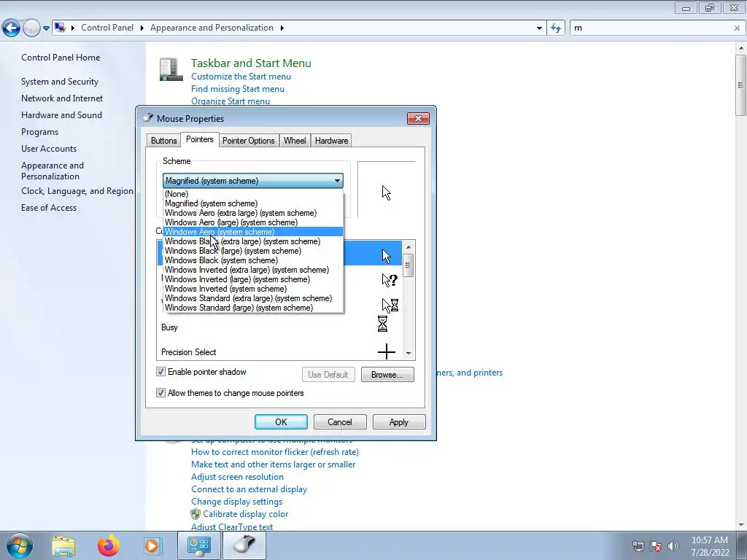Click the Control Panel search field
Viewport: 747px width, 560px height.
[651, 28]
